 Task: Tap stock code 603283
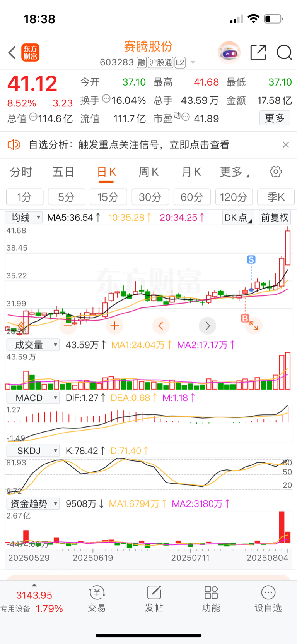117,62
